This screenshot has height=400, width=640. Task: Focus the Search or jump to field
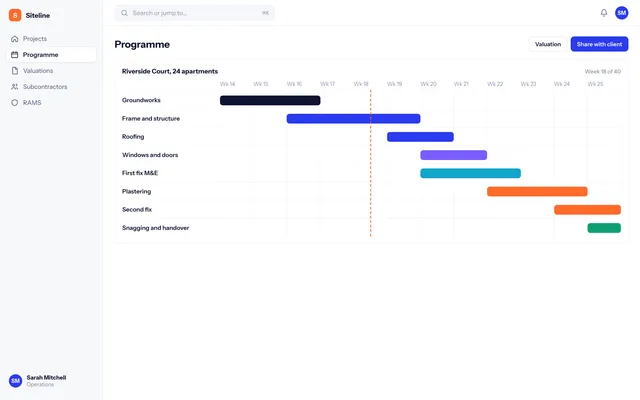click(x=194, y=13)
